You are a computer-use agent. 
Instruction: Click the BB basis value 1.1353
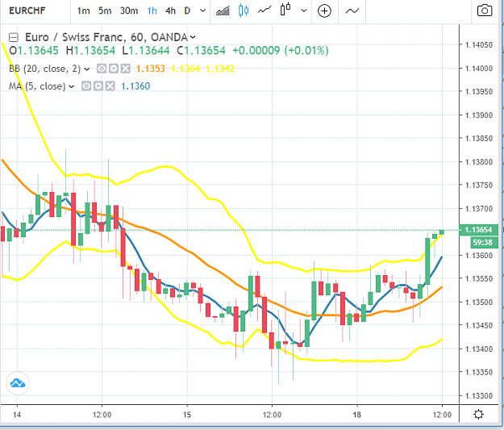click(150, 69)
